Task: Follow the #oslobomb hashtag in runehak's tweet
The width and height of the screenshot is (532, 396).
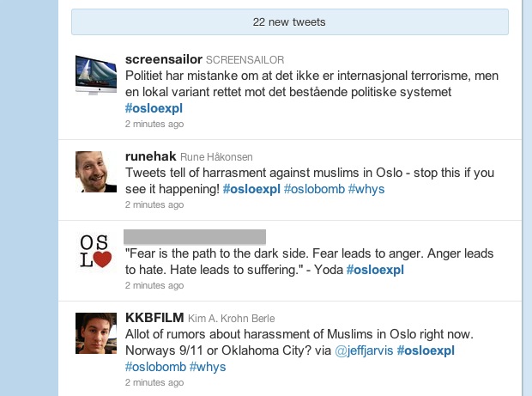Action: coord(314,189)
